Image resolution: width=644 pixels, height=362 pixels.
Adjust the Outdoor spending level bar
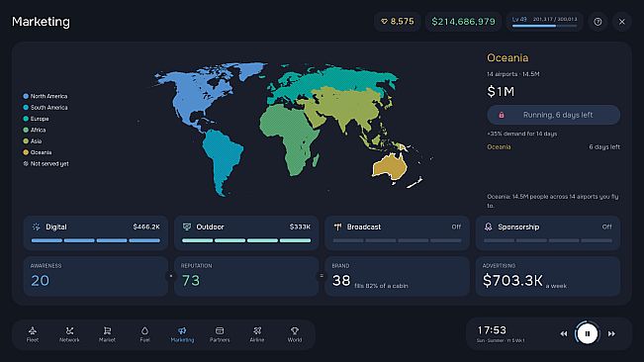click(x=246, y=240)
